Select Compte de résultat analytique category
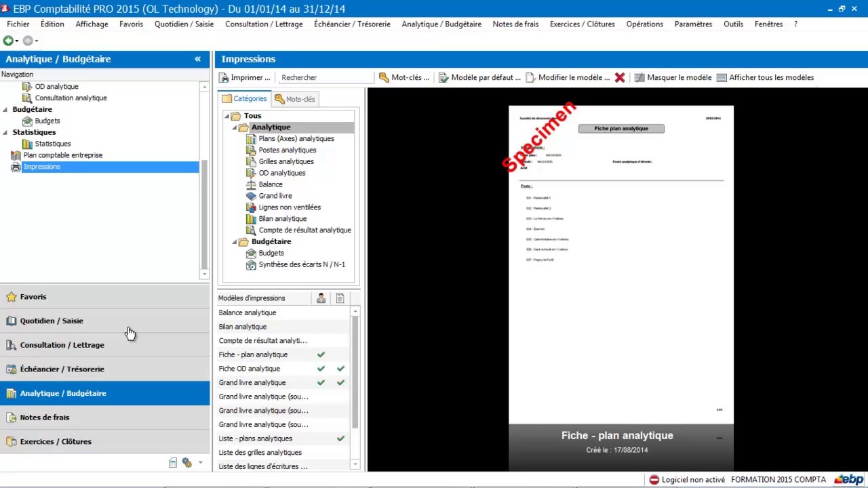The width and height of the screenshot is (868, 488). [305, 230]
